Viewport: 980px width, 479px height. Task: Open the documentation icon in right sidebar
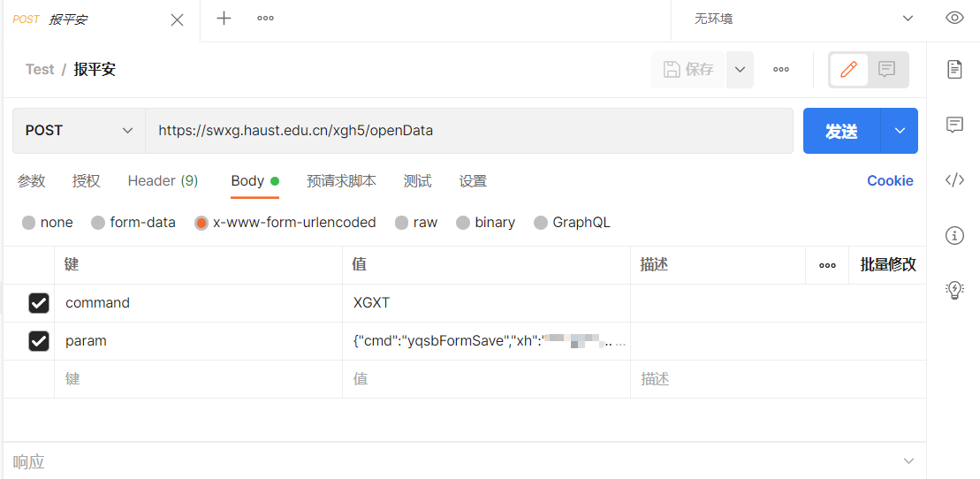point(954,69)
